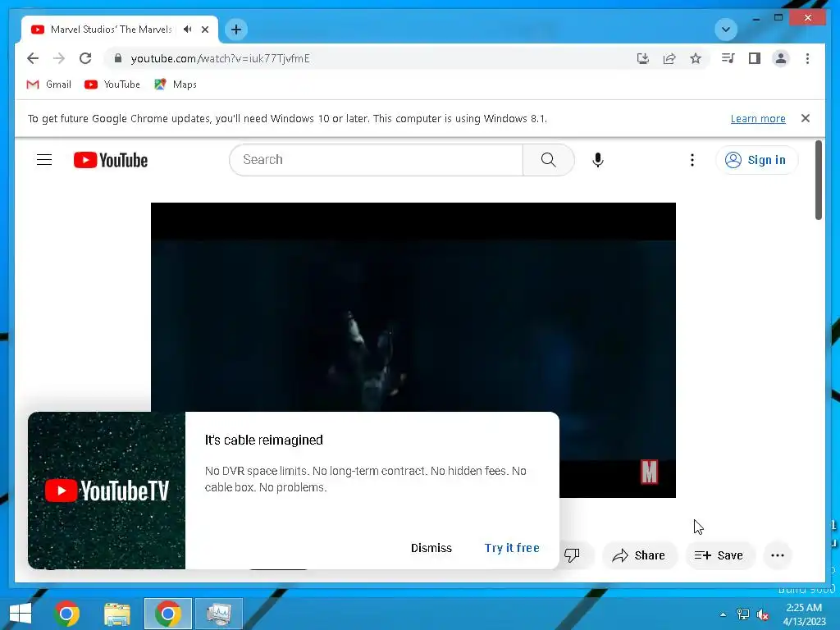Click the page vertical scrollbar

(x=818, y=180)
